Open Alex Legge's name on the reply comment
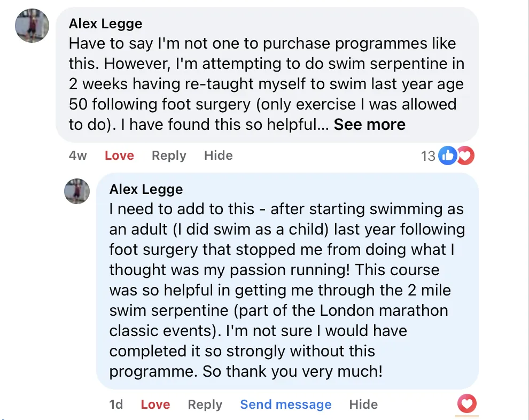Viewport: 529px width, 420px height. (x=146, y=189)
